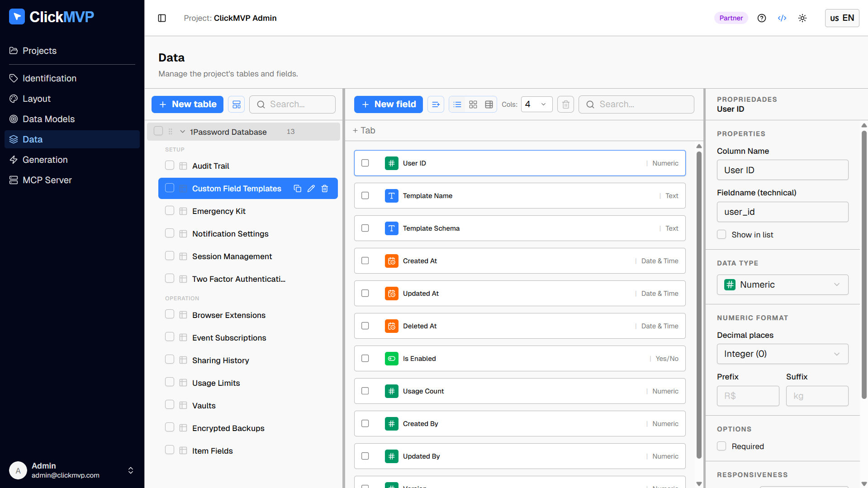Check the Audit Trail table checkbox
Screen dimensions: 868x488
pyautogui.click(x=170, y=166)
